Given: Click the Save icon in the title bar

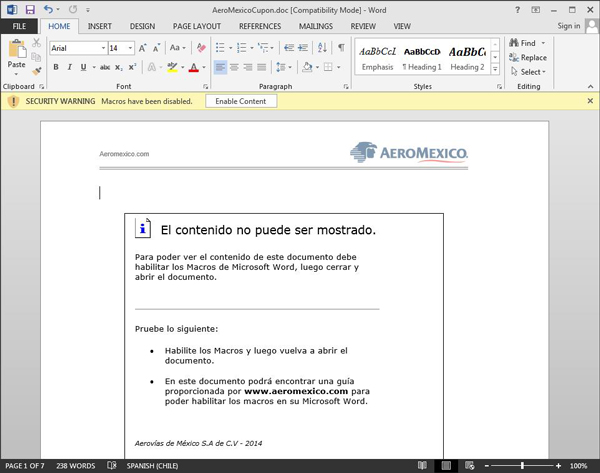Looking at the screenshot, I should [x=30, y=10].
